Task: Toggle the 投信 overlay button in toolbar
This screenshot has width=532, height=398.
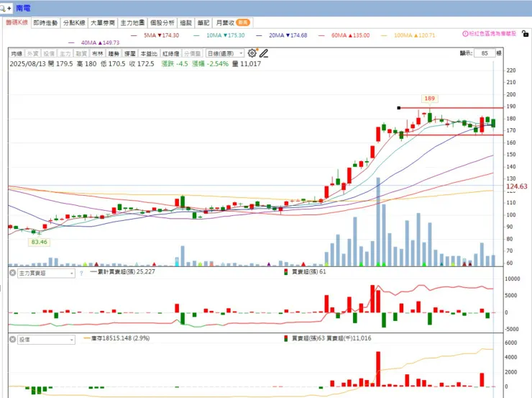Action: (48, 54)
